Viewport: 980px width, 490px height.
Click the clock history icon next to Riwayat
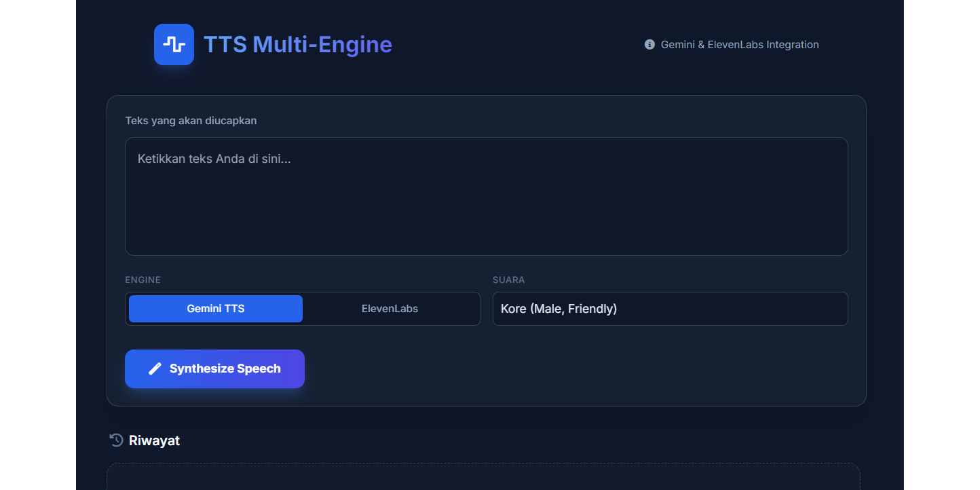tap(115, 440)
